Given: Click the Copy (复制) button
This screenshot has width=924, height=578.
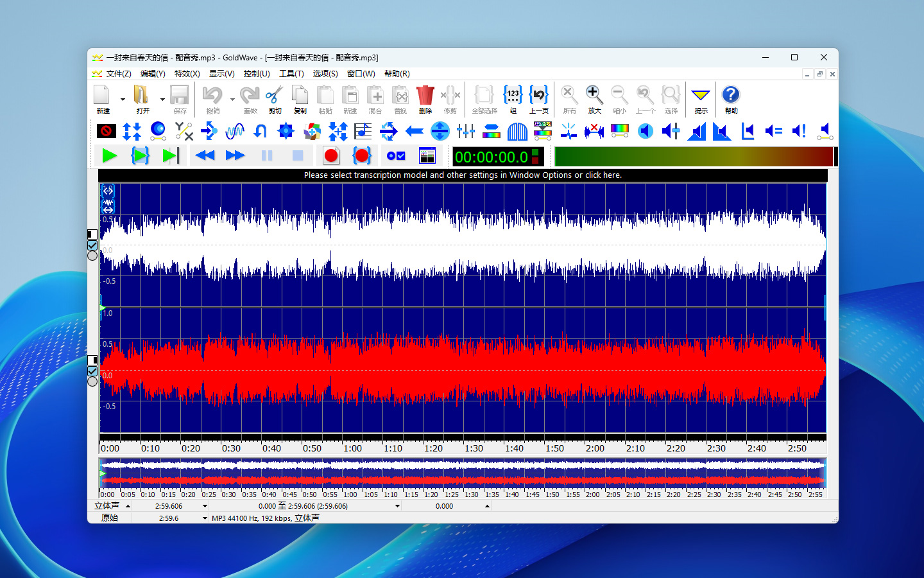Looking at the screenshot, I should coord(300,100).
